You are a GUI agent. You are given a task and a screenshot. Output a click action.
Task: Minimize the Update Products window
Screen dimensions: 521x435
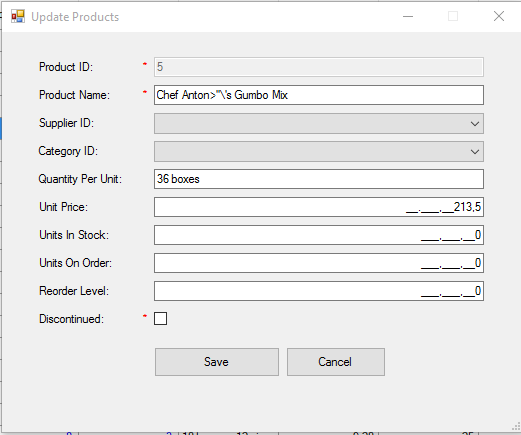408,16
